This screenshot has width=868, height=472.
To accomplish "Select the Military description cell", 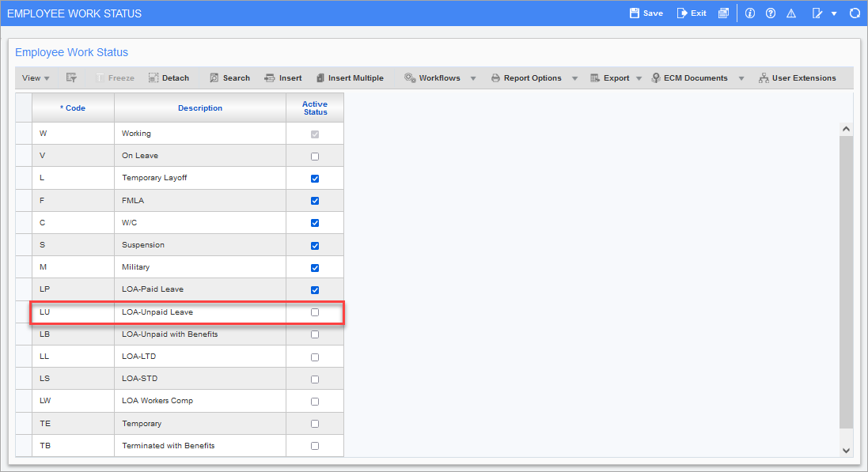I will (x=200, y=267).
